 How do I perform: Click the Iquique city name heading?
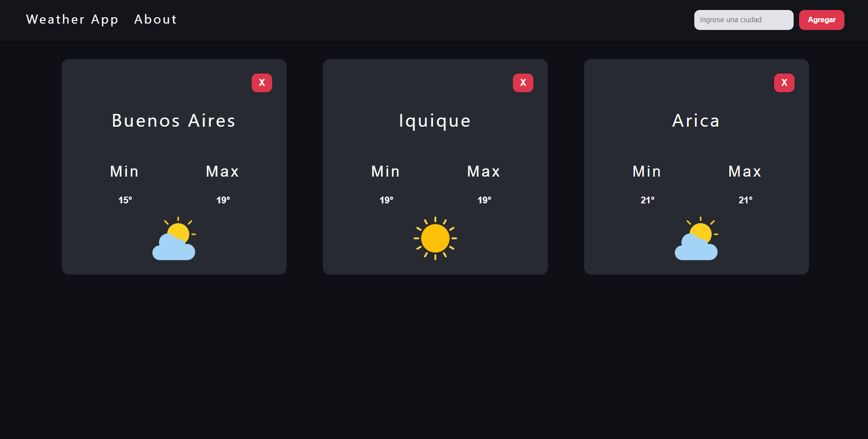(434, 120)
